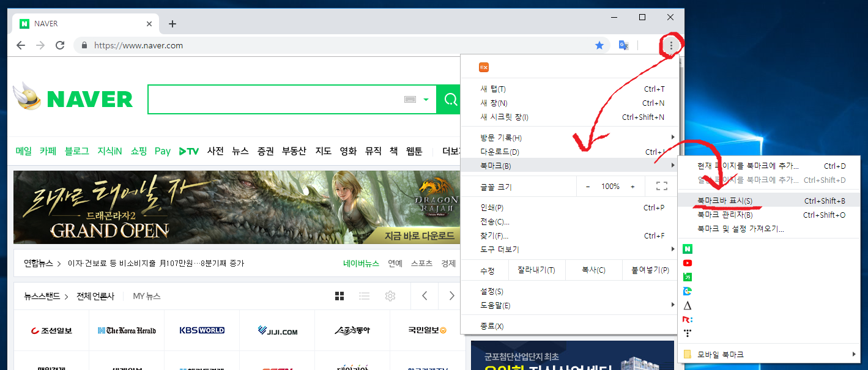
Task: Open the 카페 link on Naver
Action: click(x=48, y=151)
